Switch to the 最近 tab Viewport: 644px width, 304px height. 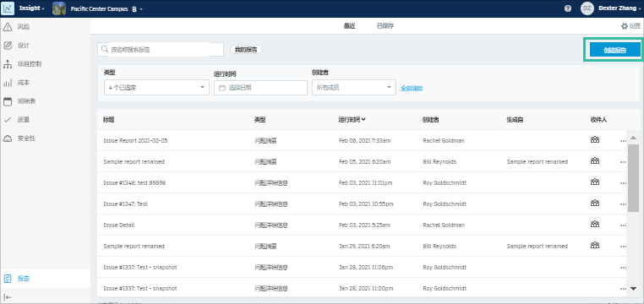[x=349, y=26]
